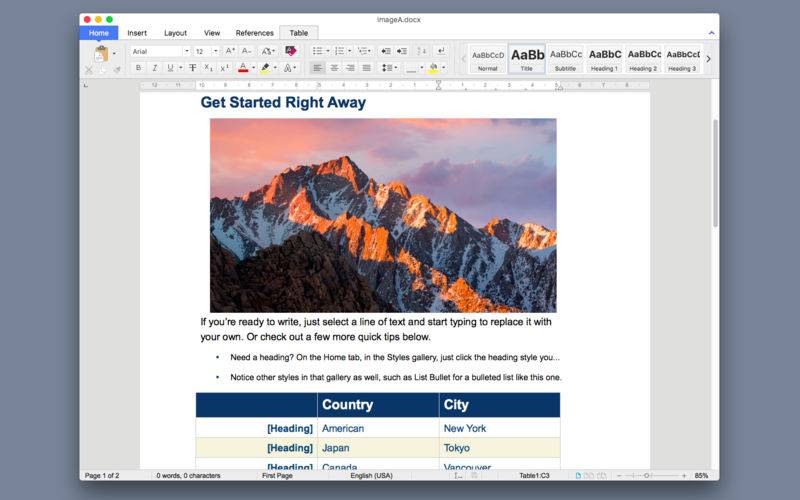Click the clear formatting eraser icon

(291, 51)
